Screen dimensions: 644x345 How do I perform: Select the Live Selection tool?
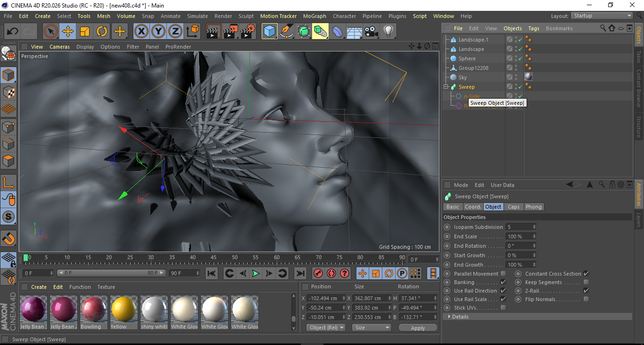click(x=51, y=32)
